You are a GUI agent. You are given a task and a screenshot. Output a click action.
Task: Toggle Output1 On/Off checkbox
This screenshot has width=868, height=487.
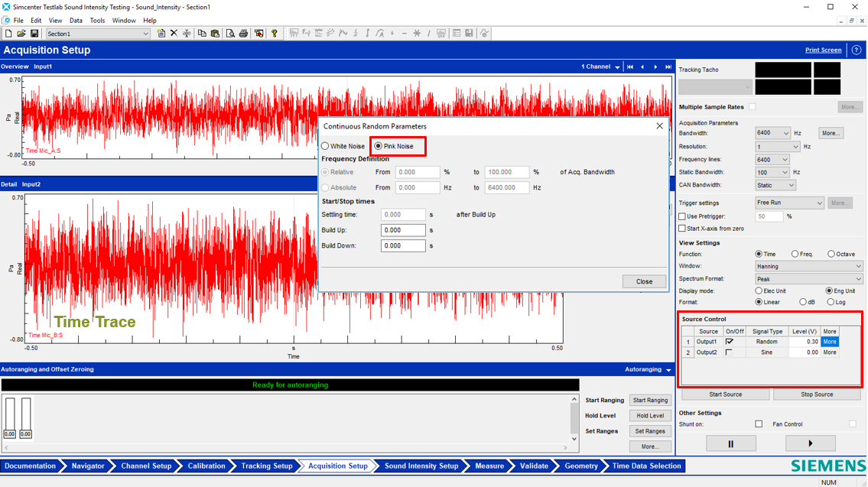[x=730, y=342]
